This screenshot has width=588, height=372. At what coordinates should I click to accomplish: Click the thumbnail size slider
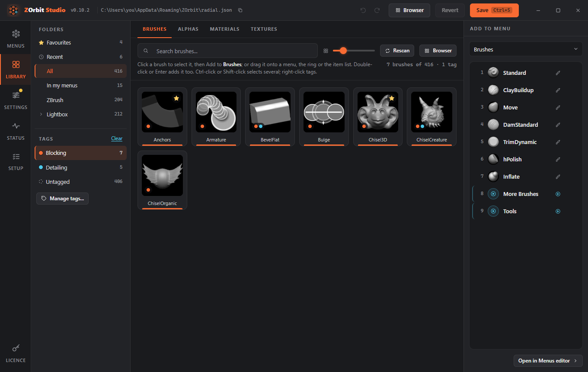(x=354, y=51)
